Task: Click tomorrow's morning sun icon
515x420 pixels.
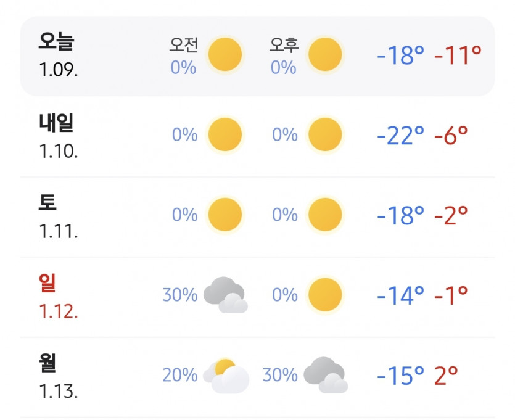Action: coord(225,134)
